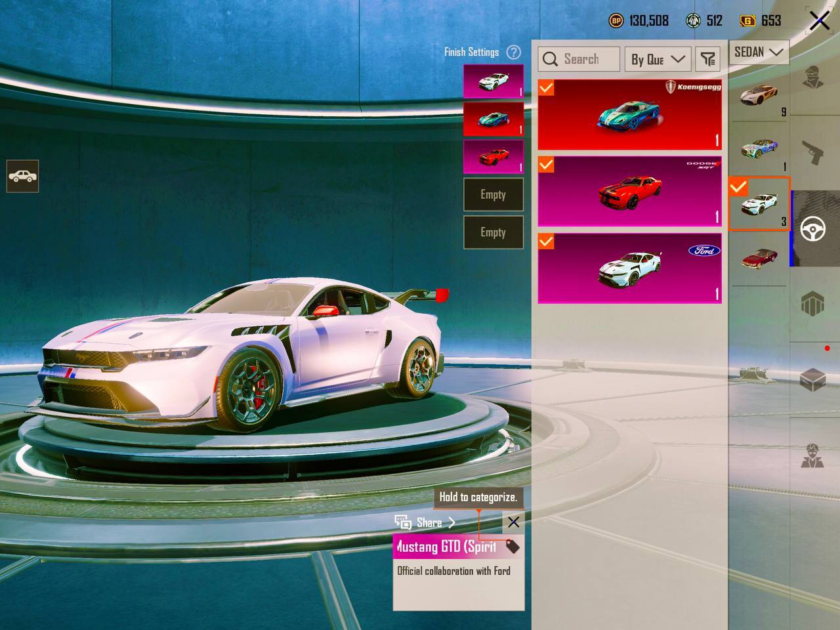
Task: Open the masked character outfit category
Action: click(814, 77)
